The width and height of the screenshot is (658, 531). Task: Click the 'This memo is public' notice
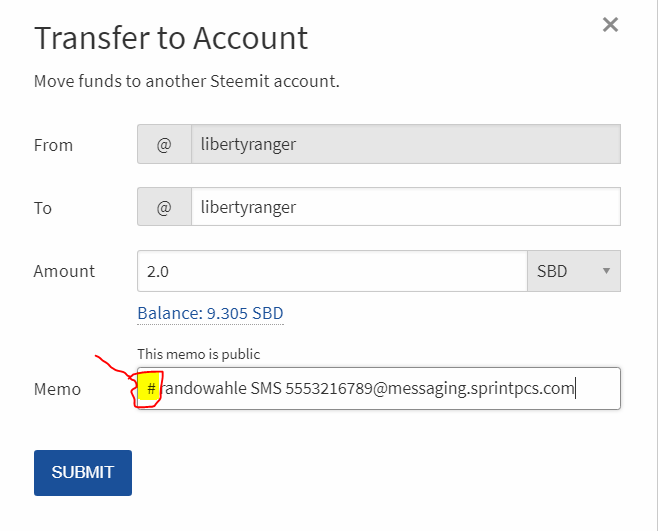click(198, 353)
